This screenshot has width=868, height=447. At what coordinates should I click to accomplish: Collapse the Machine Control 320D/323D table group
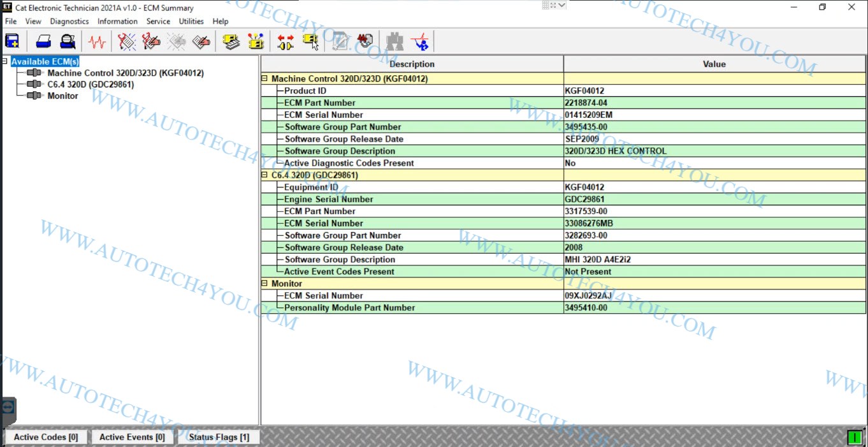(265, 79)
